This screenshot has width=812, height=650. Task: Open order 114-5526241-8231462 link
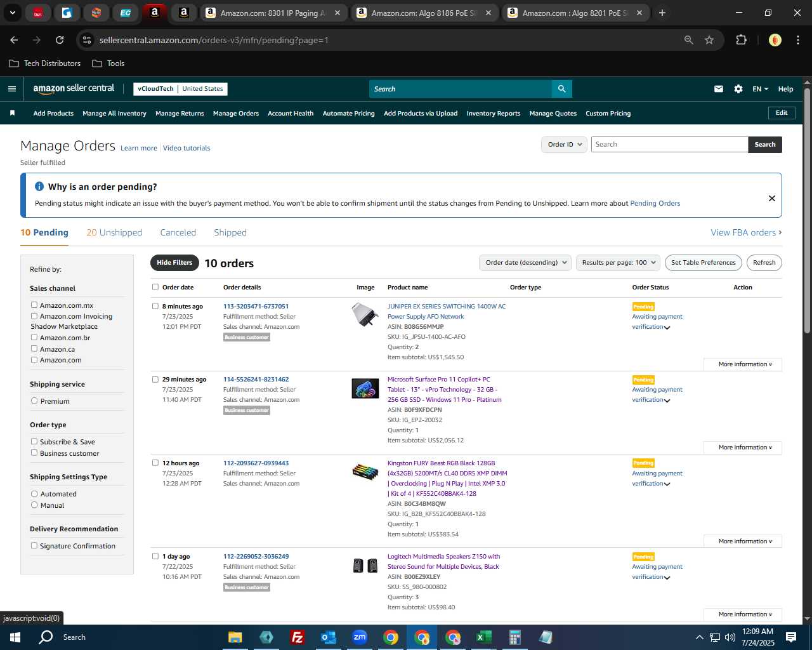(256, 380)
